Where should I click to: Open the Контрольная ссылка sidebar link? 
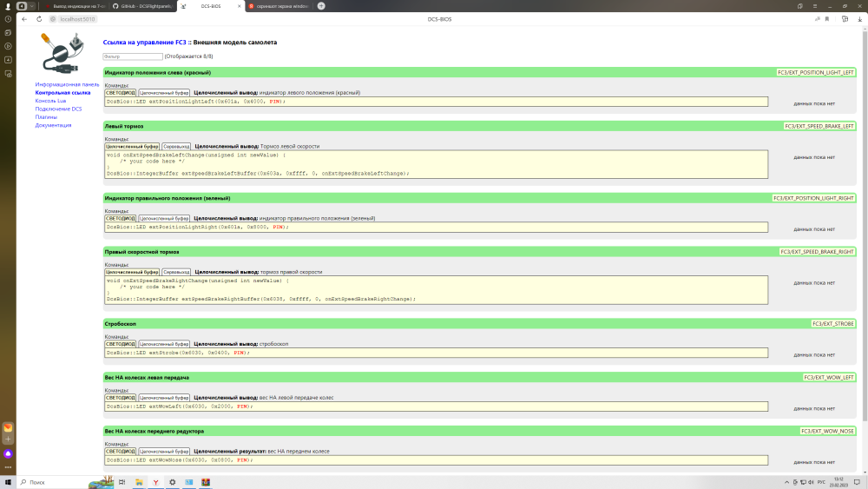[62, 92]
